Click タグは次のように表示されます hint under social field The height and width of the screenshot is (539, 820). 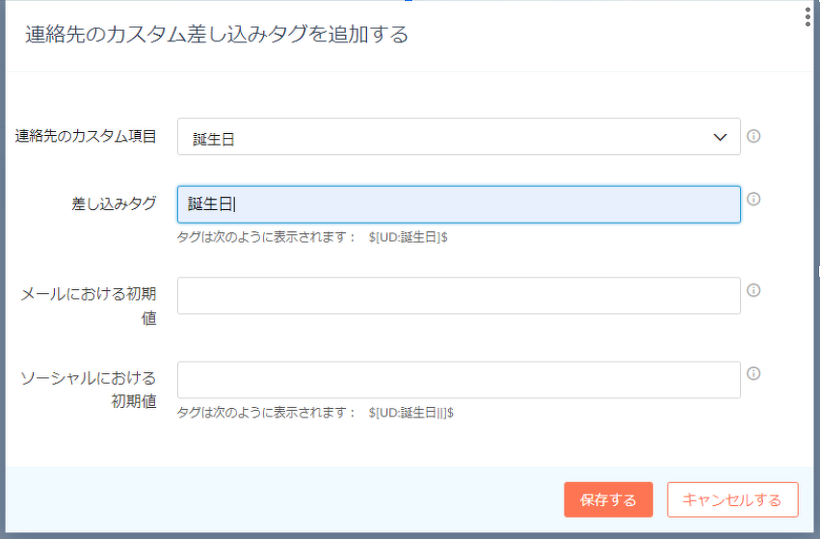coord(266,412)
